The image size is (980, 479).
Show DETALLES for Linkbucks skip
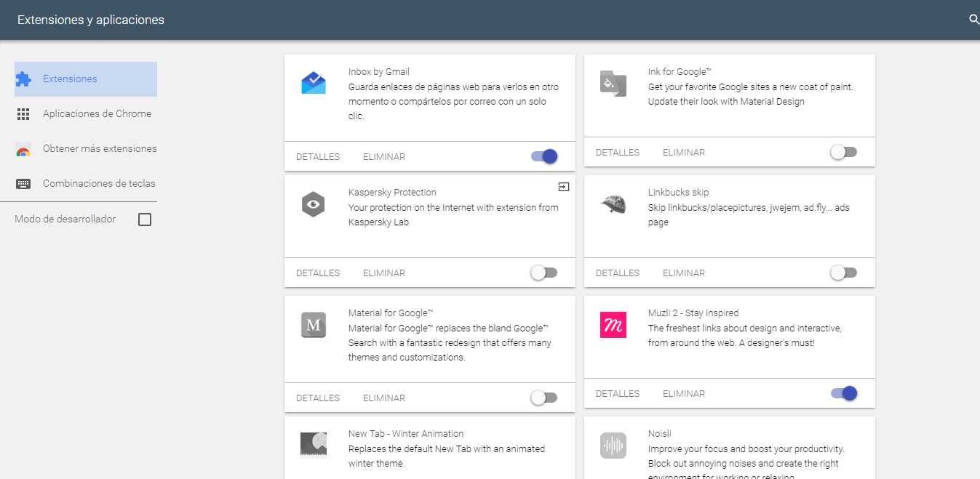tap(618, 273)
